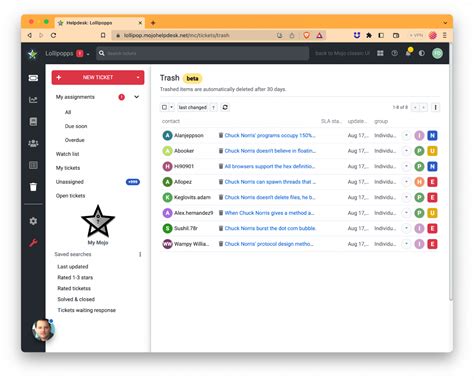Collapse the My assignments section chevron
Image resolution: width=474 pixels, height=380 pixels.
pyautogui.click(x=137, y=97)
